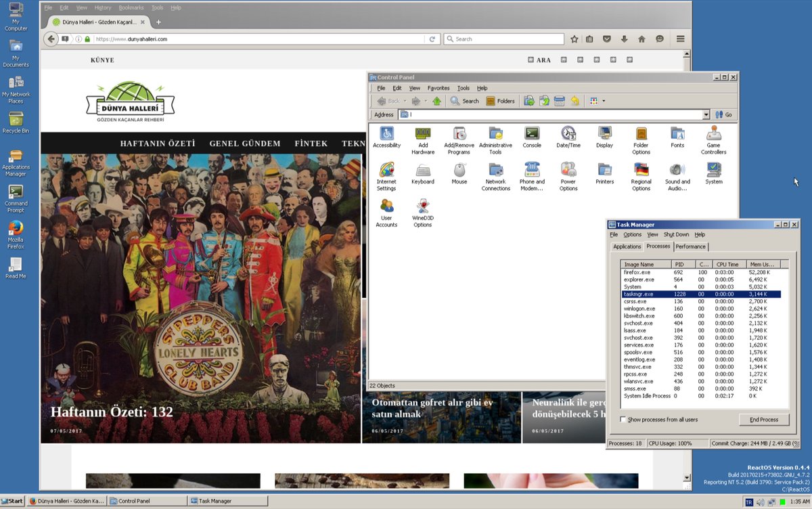812x509 pixels.
Task: Click the KÜNYE link on webpage
Action: [x=102, y=60]
